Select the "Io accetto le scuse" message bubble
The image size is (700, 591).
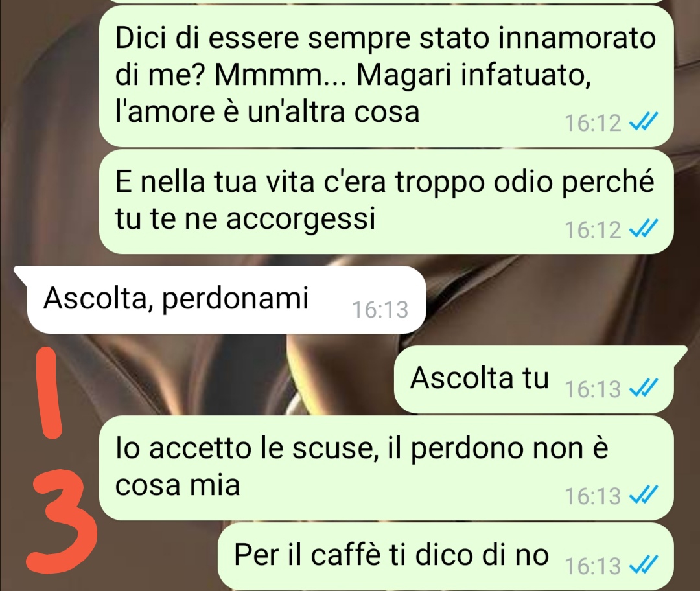(386, 467)
